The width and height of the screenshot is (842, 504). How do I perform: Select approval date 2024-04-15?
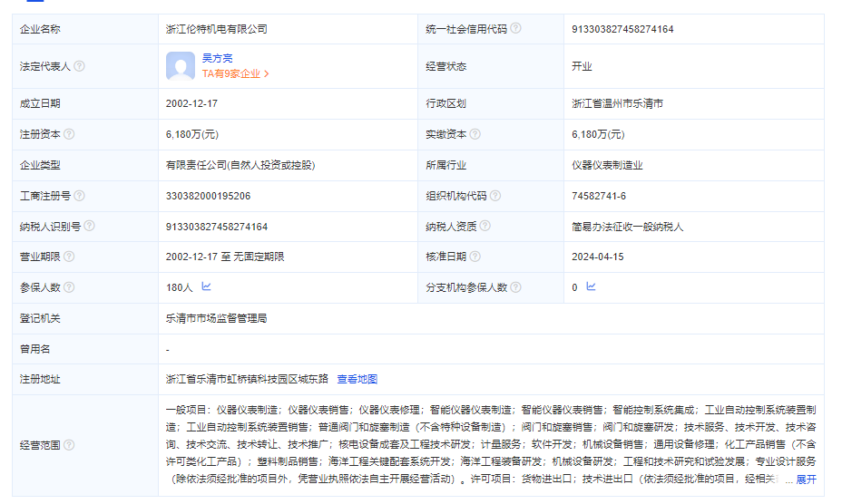tap(598, 257)
